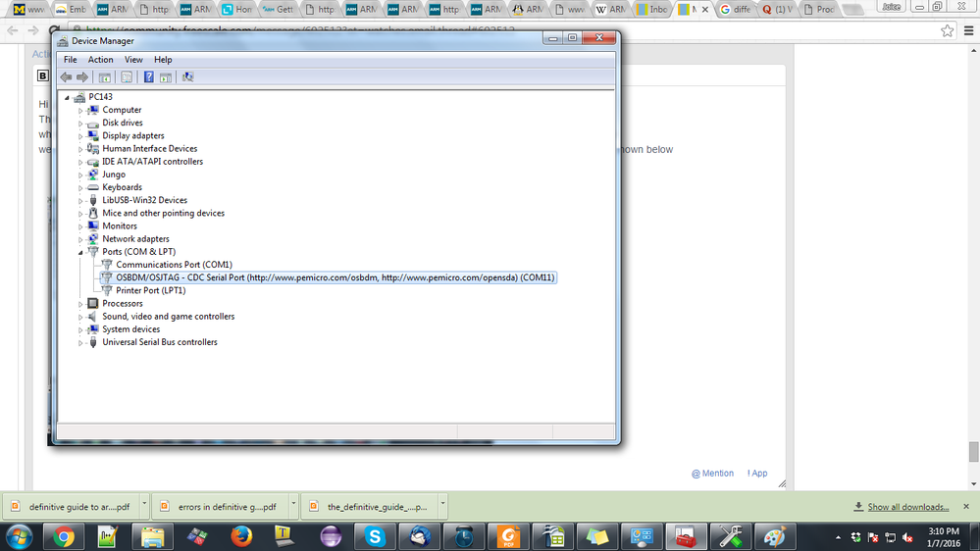Image resolution: width=980 pixels, height=551 pixels.
Task: Click Show all downloads link
Action: 907,507
